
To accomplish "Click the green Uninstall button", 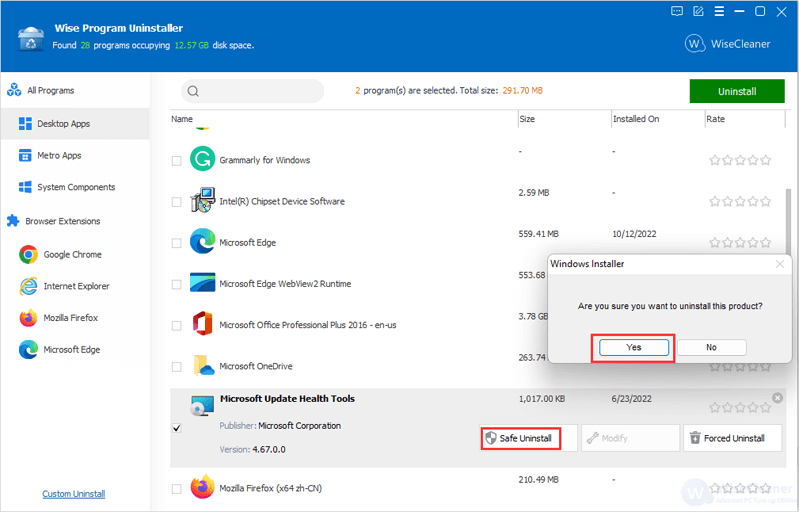I will [737, 91].
